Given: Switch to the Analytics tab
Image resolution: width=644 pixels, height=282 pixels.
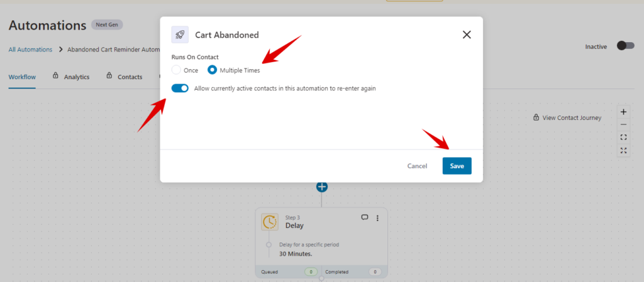Looking at the screenshot, I should point(71,77).
